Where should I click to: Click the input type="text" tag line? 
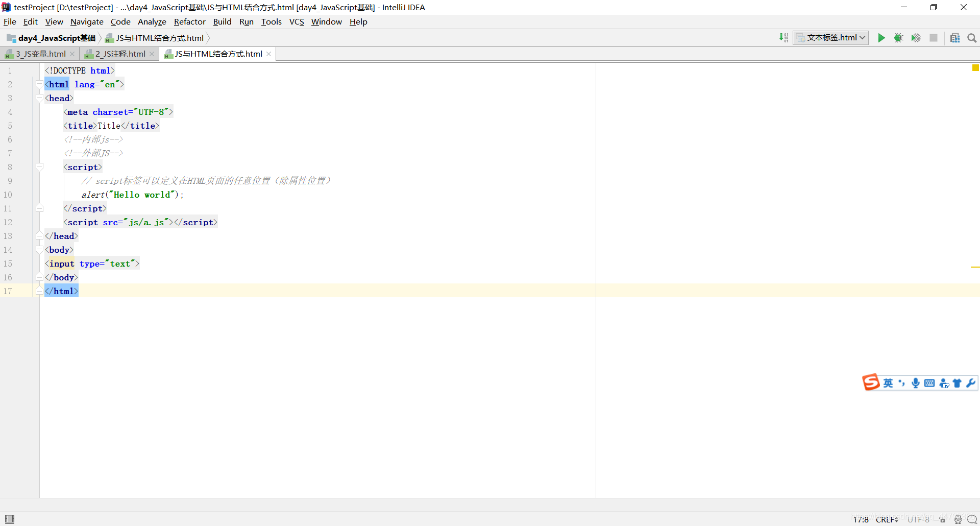(x=92, y=264)
